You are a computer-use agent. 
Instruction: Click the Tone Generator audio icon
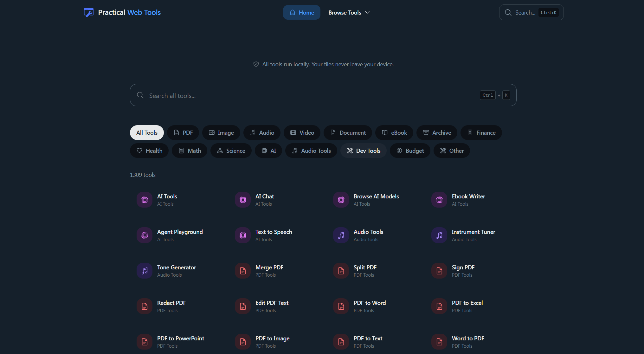(x=145, y=271)
